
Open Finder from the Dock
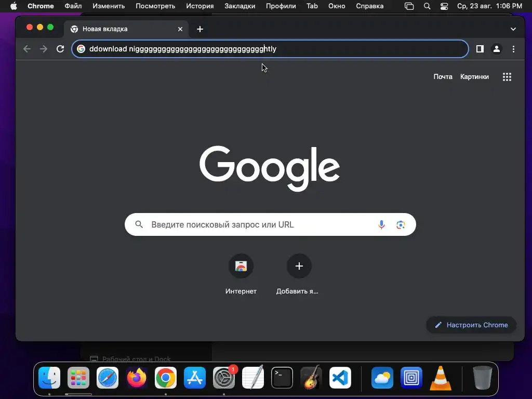[49, 378]
